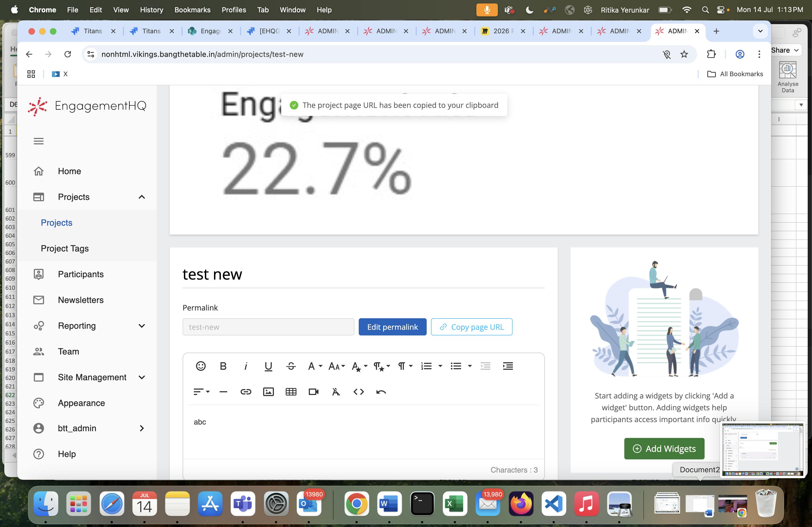Insert a table in the editor
The image size is (812, 527).
291,392
